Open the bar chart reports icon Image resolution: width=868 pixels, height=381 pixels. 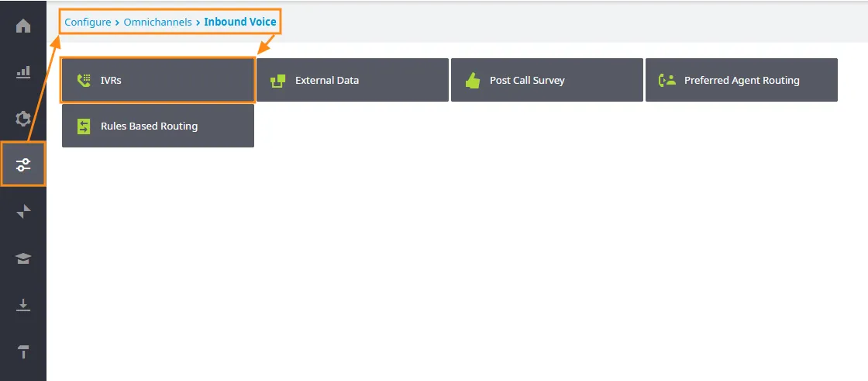click(23, 72)
